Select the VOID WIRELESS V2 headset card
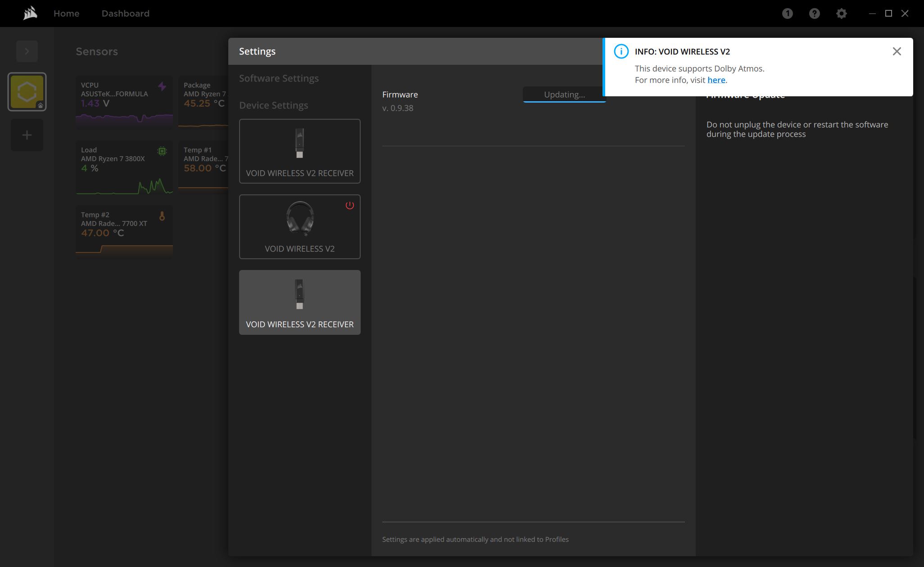Screen dimensions: 924x567 pyautogui.click(x=300, y=227)
